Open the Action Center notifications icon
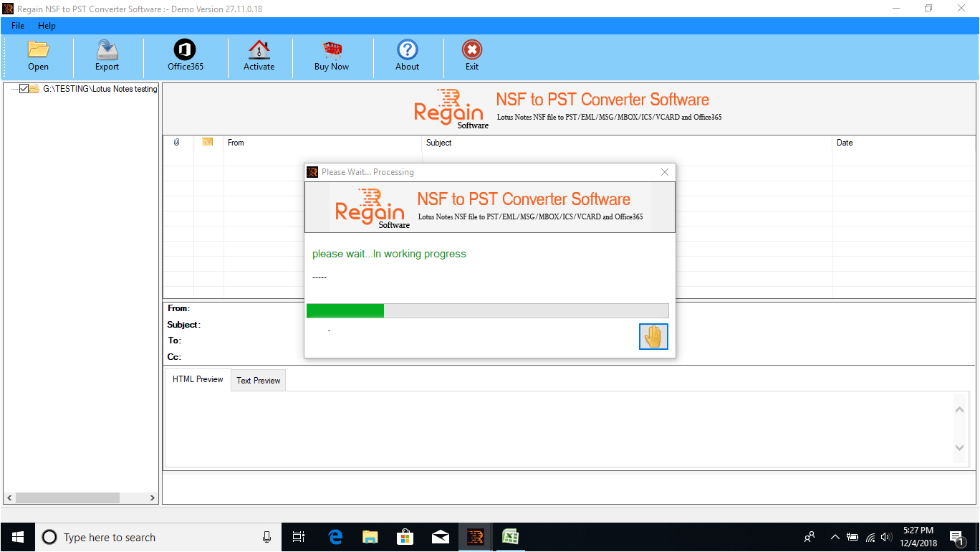The width and height of the screenshot is (980, 552). click(x=956, y=537)
